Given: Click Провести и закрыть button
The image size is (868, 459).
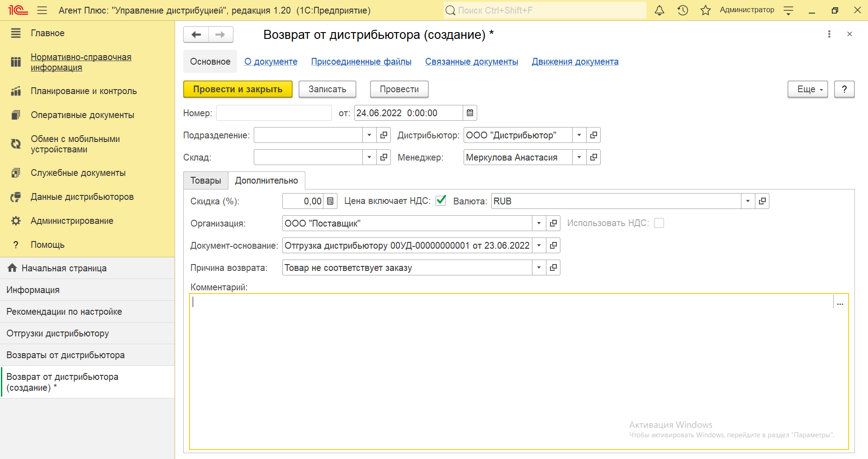Looking at the screenshot, I should pos(238,89).
